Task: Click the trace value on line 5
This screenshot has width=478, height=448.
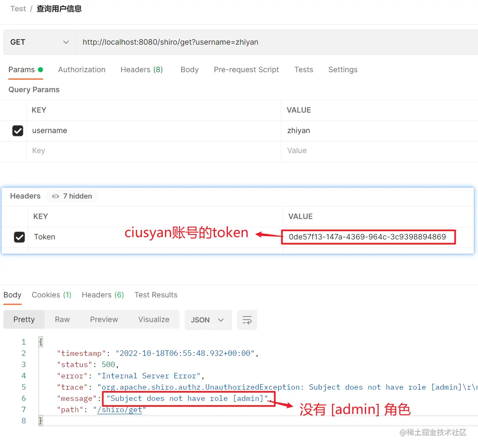Action: click(x=288, y=387)
